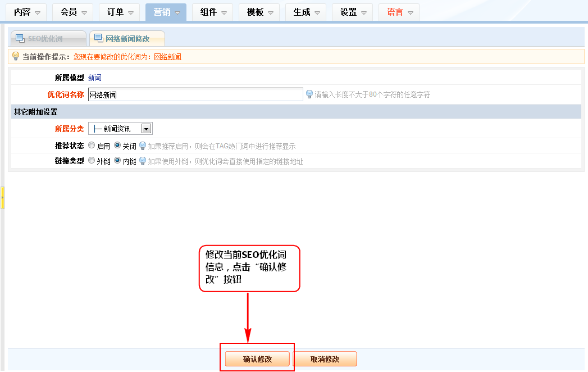Click the hint bulb in 推荐状态 row
This screenshot has width=588, height=372.
point(143,146)
